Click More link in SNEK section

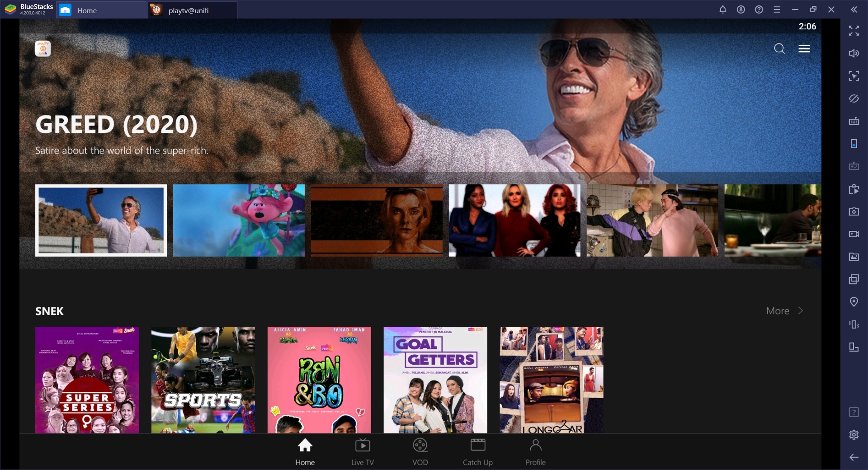pos(778,311)
